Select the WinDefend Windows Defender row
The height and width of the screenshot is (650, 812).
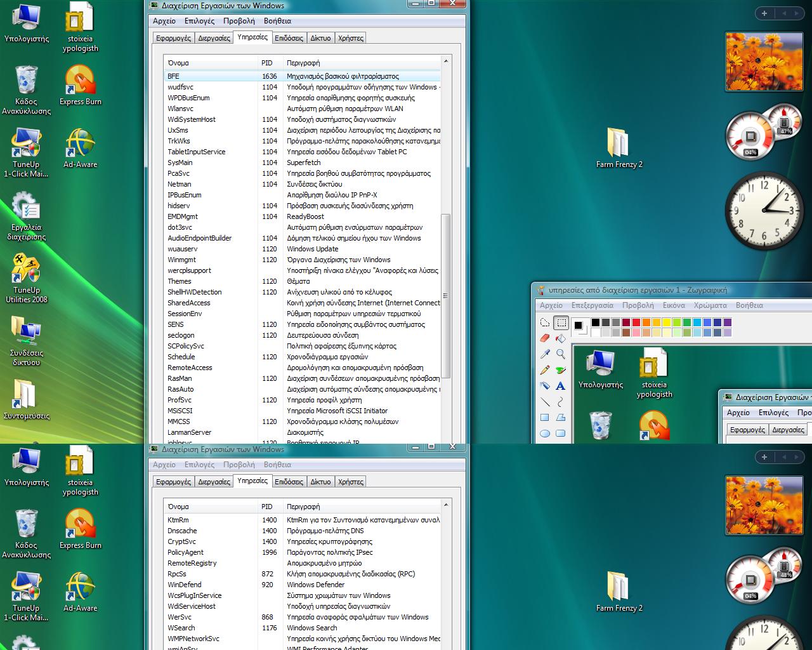(x=302, y=585)
